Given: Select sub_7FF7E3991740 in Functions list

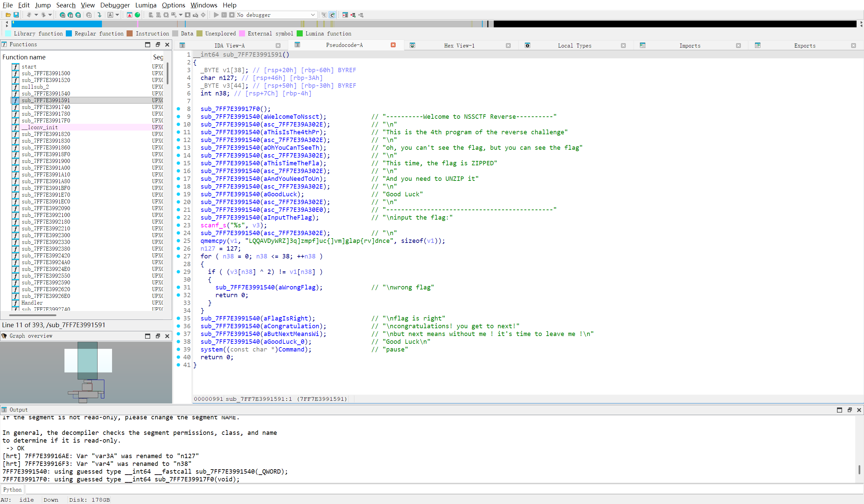Looking at the screenshot, I should [46, 107].
